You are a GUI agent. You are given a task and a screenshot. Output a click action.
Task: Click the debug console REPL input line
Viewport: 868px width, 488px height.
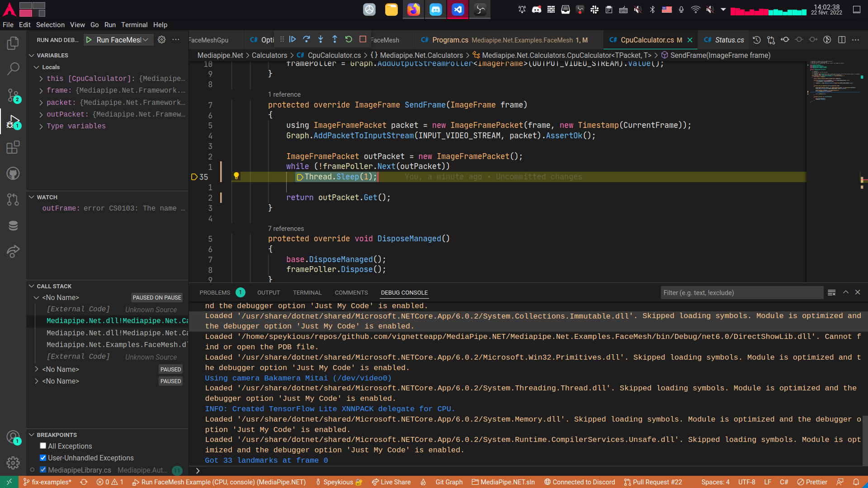point(529,471)
